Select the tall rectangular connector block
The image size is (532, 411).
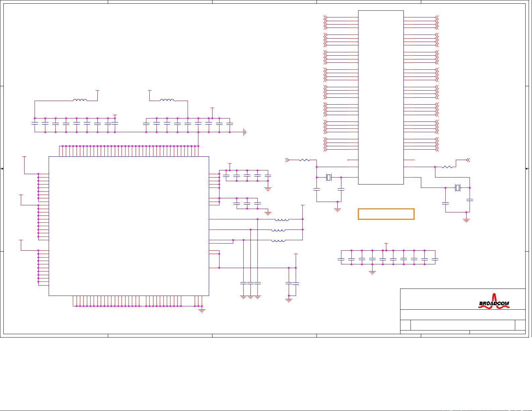(x=381, y=97)
